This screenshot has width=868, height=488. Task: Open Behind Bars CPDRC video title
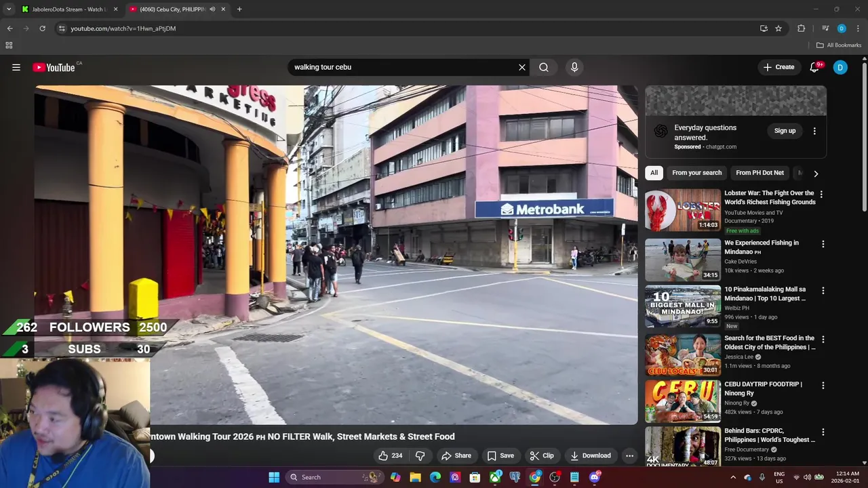(x=770, y=435)
